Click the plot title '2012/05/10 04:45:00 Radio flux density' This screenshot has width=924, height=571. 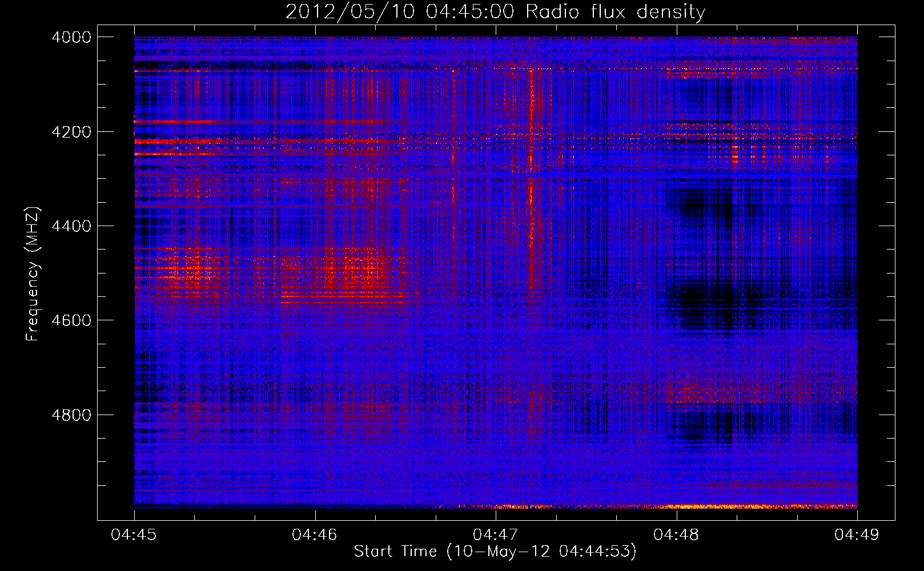pyautogui.click(x=495, y=12)
